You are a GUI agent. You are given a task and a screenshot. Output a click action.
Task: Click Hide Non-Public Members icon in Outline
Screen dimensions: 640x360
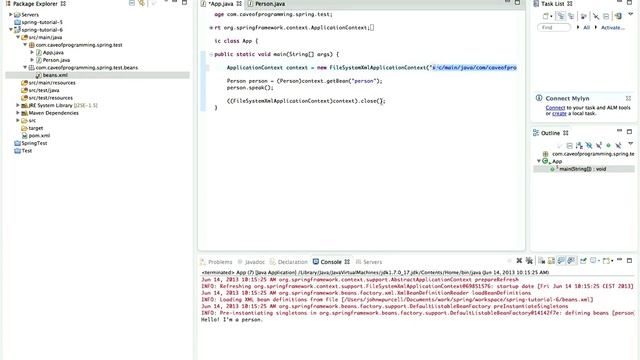[609, 146]
